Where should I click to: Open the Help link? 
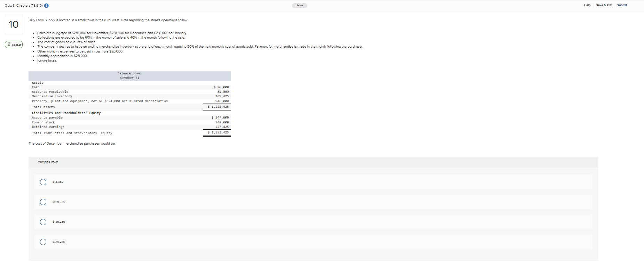[x=587, y=5]
